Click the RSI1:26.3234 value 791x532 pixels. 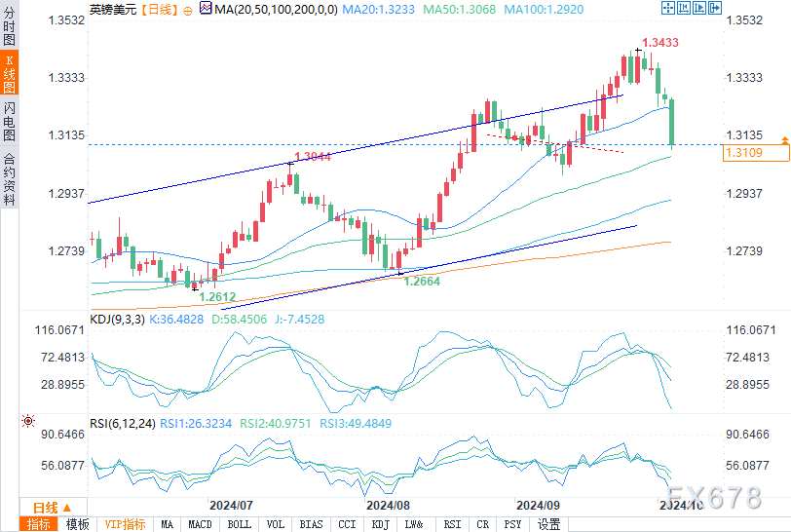point(196,423)
